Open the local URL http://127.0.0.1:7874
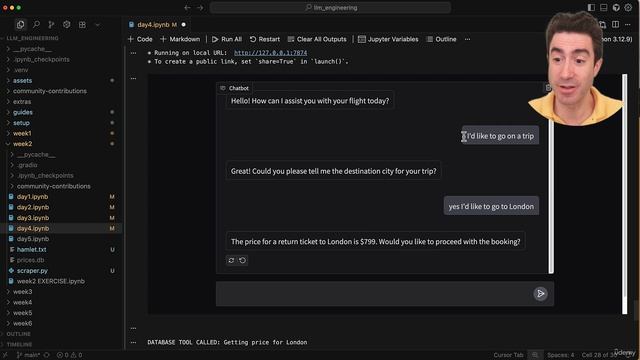The height and width of the screenshot is (360, 640). [271, 53]
